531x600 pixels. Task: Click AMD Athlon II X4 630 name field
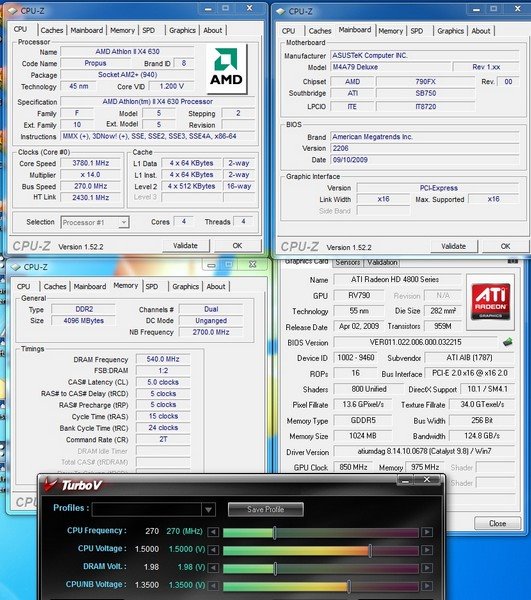127,51
